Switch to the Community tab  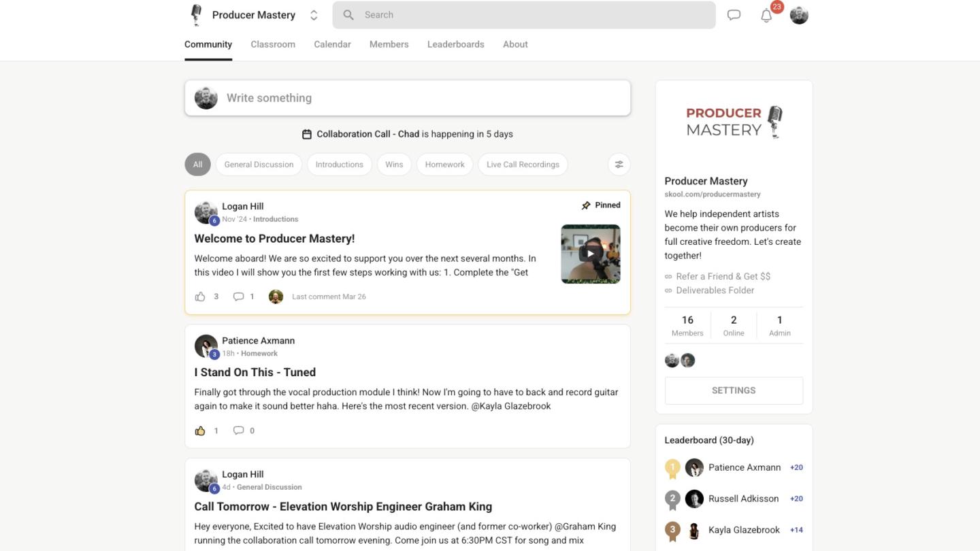208,44
